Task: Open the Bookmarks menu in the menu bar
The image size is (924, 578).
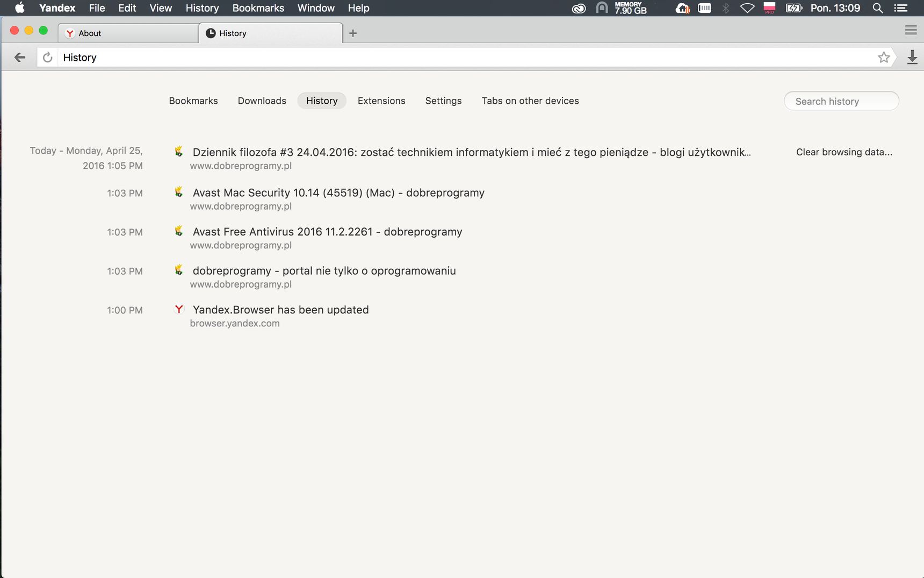Action: pos(258,8)
